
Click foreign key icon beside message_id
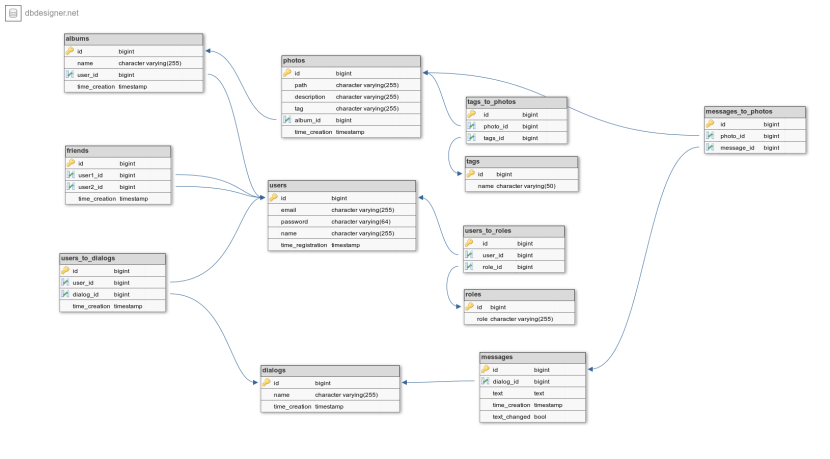pyautogui.click(x=710, y=148)
